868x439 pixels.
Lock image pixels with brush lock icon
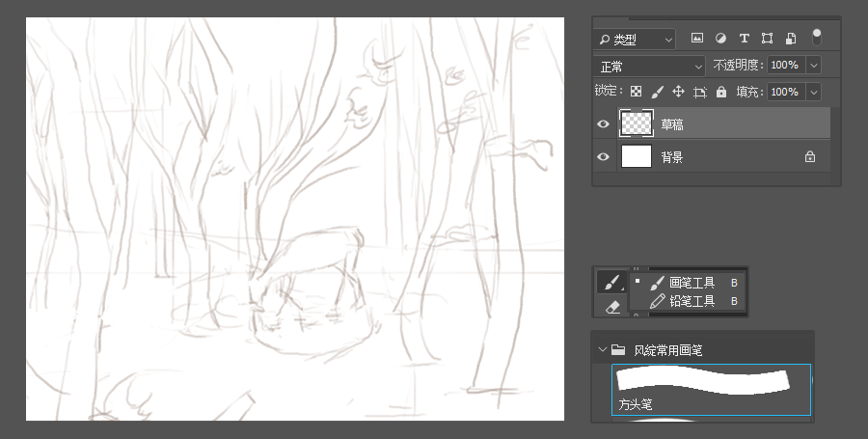click(657, 92)
